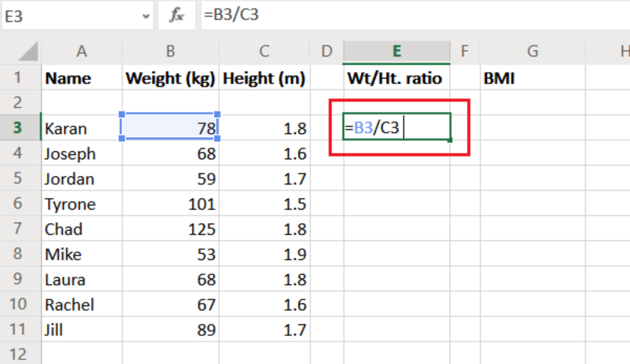Select column G header
The height and width of the screenshot is (364, 630).
point(532,52)
